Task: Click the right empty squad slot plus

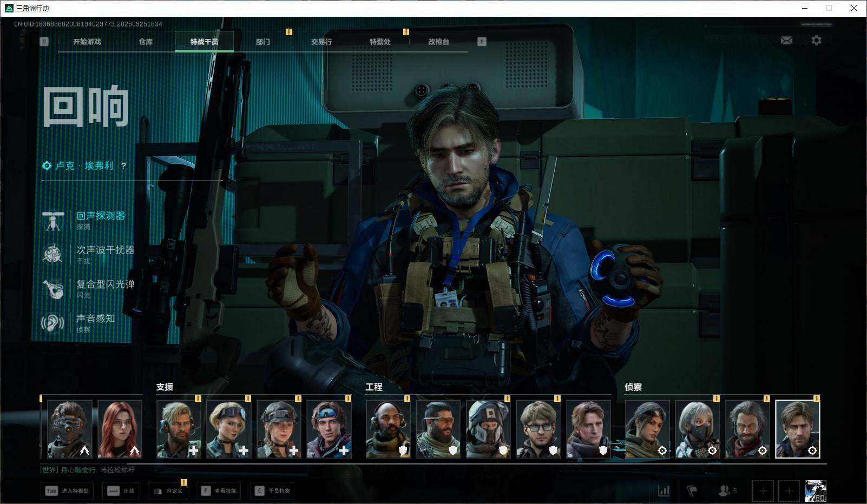Action: [789, 491]
